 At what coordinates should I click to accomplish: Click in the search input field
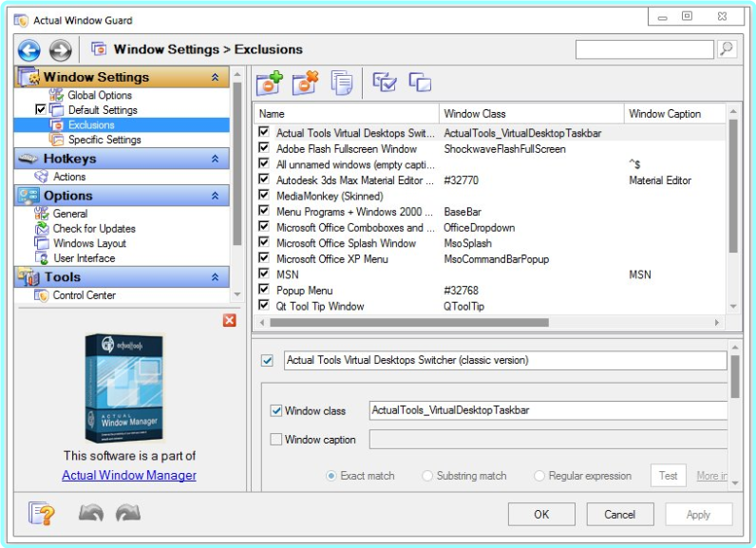tap(645, 49)
